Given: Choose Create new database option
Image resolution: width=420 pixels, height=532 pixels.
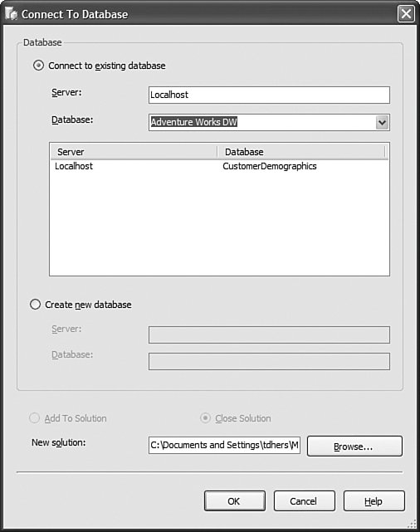Looking at the screenshot, I should (36, 304).
